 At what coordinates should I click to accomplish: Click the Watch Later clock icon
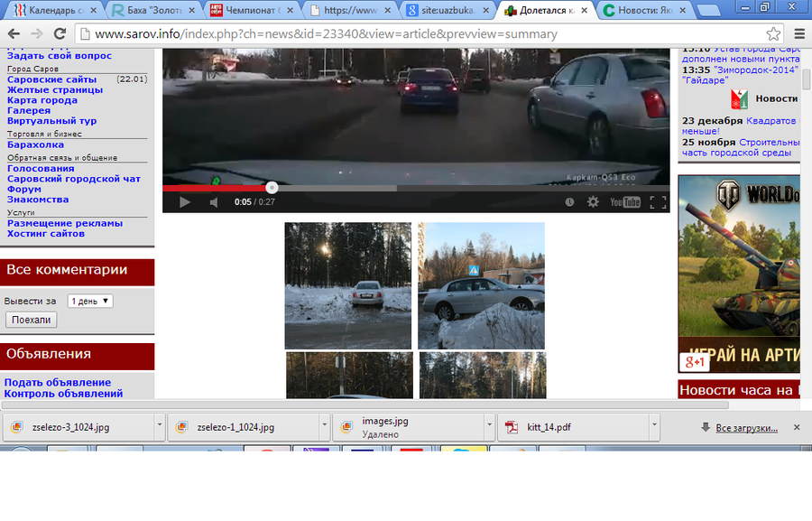pos(569,202)
